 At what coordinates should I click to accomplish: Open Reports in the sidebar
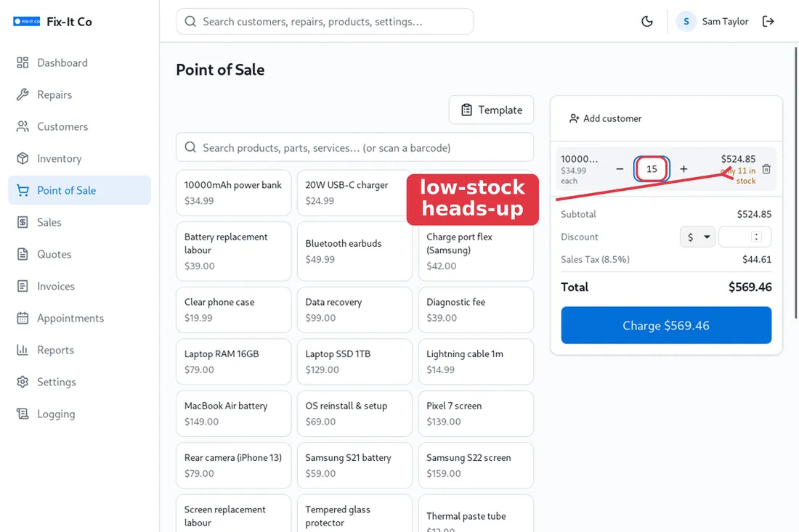79,351
